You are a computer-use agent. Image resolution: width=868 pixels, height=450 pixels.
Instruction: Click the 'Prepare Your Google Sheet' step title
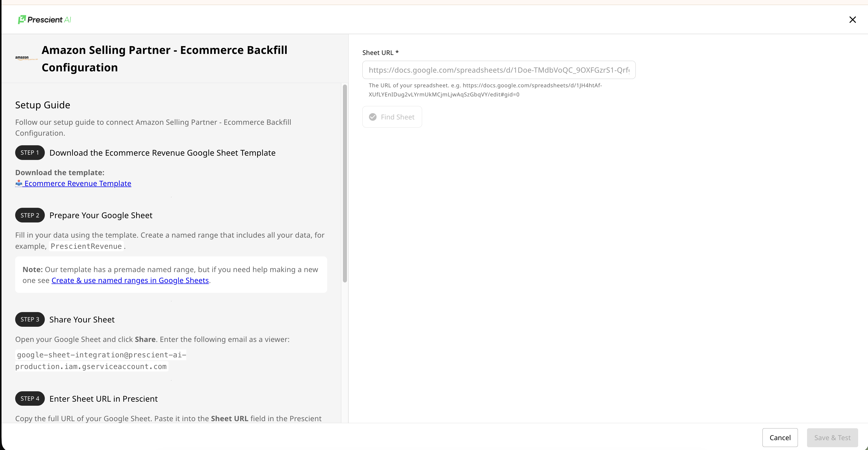101,215
